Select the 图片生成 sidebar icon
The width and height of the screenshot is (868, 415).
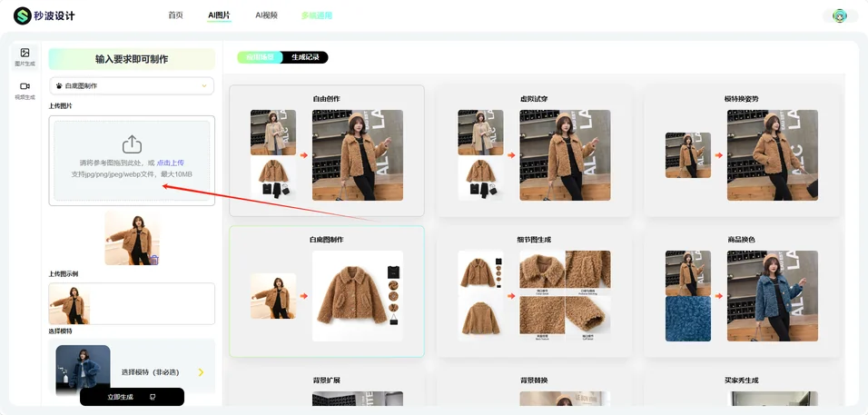25,53
